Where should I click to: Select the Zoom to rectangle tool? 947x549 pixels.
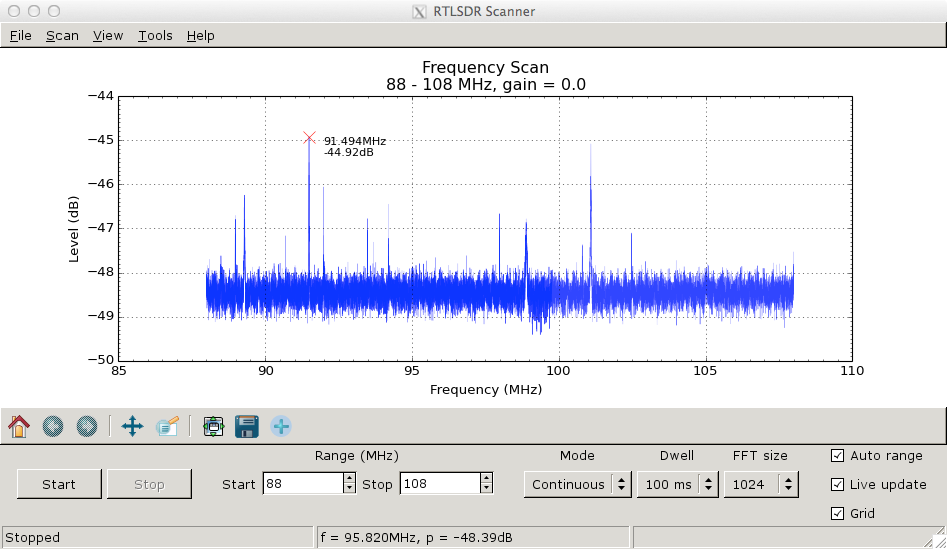167,426
